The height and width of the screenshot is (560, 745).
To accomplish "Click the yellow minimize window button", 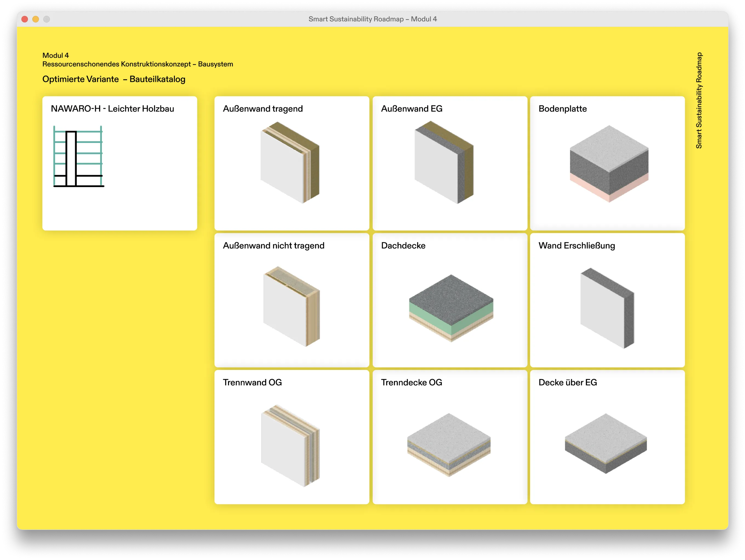I will click(x=36, y=19).
